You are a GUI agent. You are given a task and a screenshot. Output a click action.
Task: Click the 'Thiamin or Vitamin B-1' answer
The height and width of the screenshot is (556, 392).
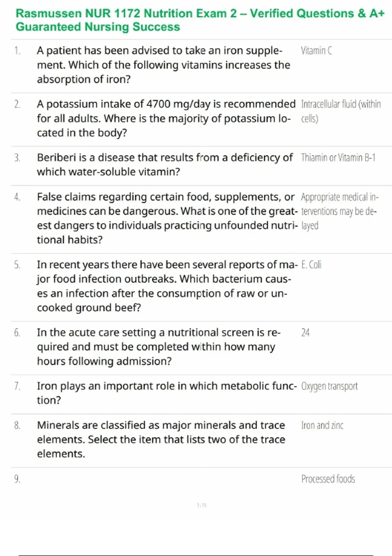tap(338, 158)
